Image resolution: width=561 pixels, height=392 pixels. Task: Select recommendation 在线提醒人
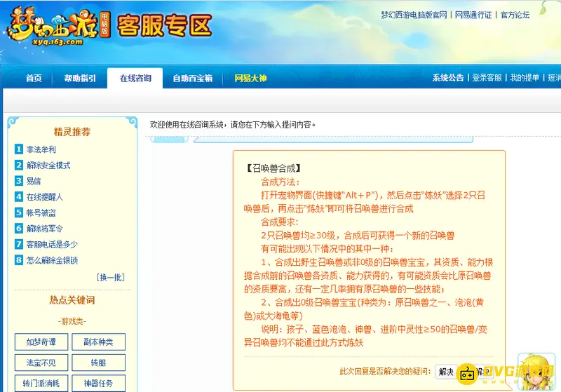point(45,197)
